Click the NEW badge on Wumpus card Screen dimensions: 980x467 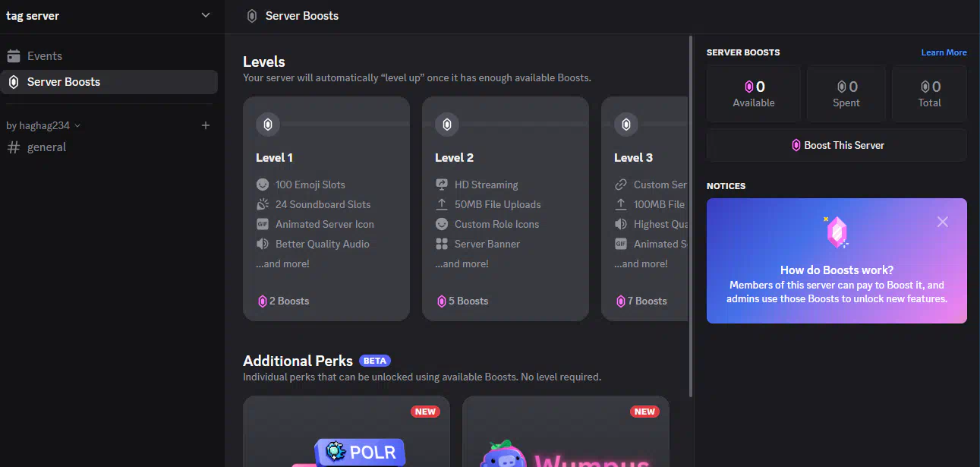click(644, 412)
